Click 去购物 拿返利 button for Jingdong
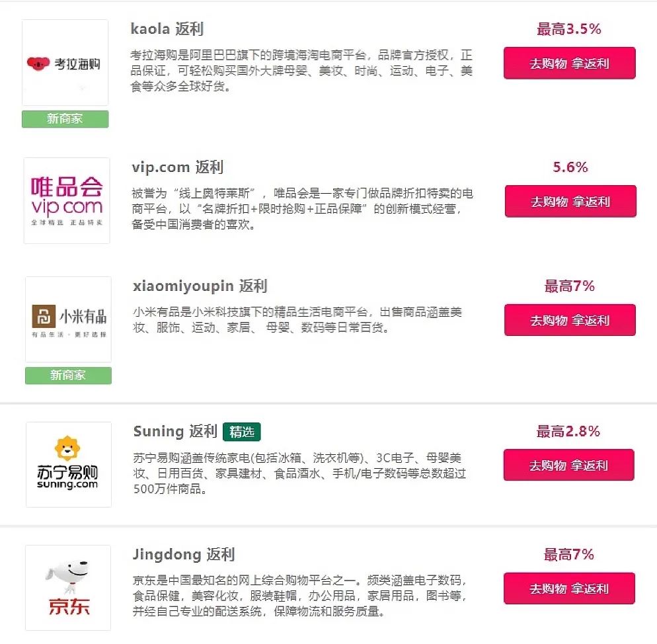The image size is (657, 644). [569, 588]
